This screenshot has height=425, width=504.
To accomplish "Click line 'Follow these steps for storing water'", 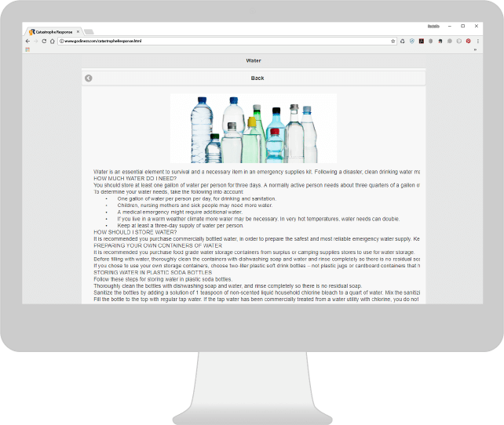I will [x=163, y=279].
